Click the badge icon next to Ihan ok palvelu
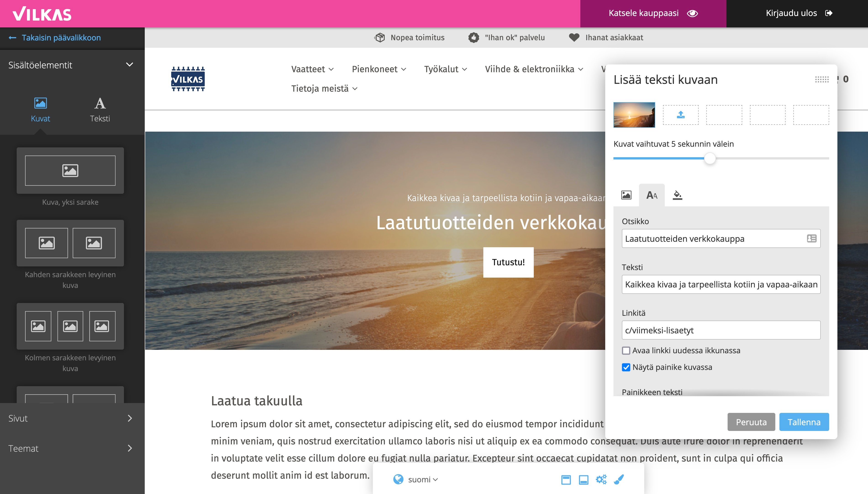Viewport: 868px width, 494px height. 474,38
